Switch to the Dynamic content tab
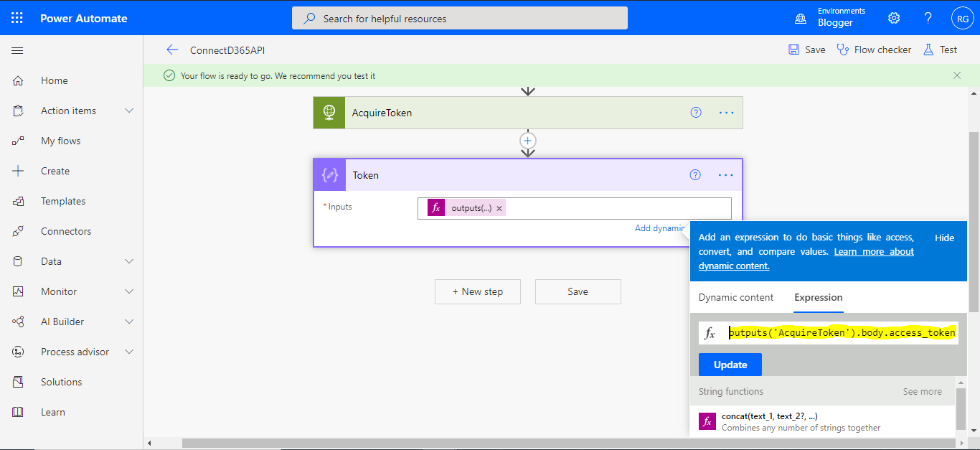The image size is (980, 450). (736, 296)
